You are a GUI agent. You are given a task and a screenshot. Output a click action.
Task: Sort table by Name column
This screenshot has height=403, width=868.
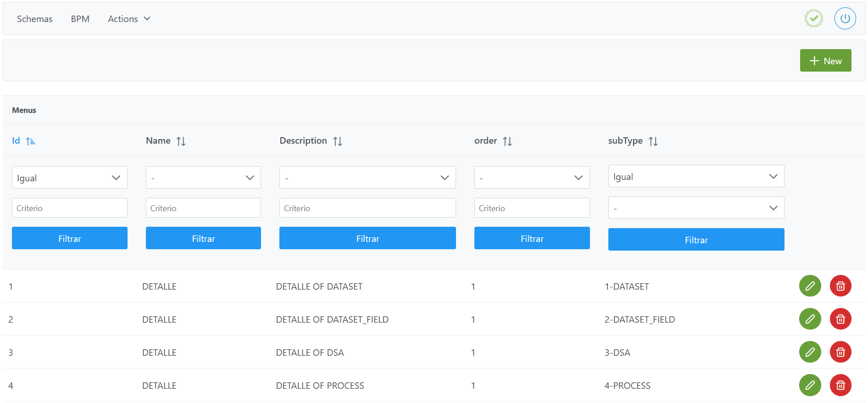click(x=181, y=141)
